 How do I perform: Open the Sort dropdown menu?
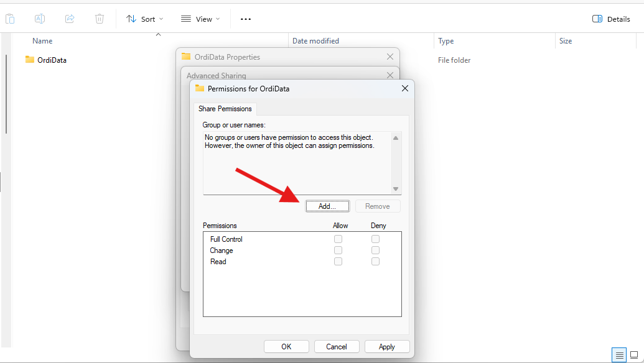[x=144, y=19]
